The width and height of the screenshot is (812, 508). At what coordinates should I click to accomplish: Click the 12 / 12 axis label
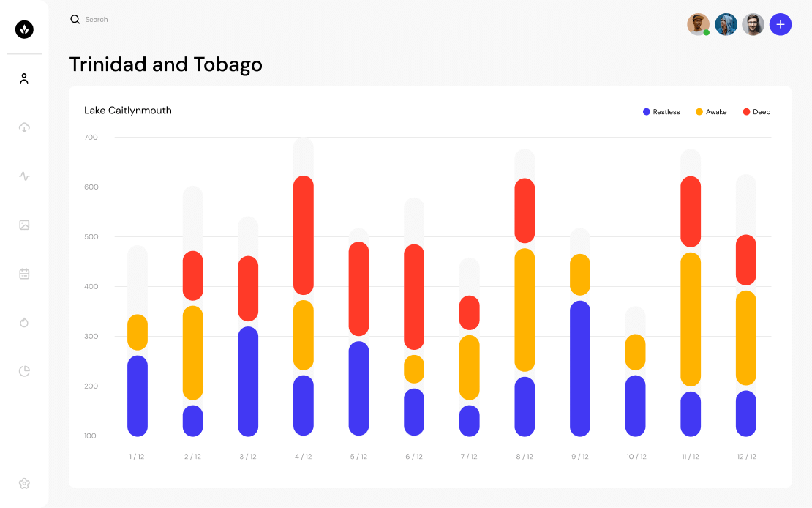click(x=747, y=457)
